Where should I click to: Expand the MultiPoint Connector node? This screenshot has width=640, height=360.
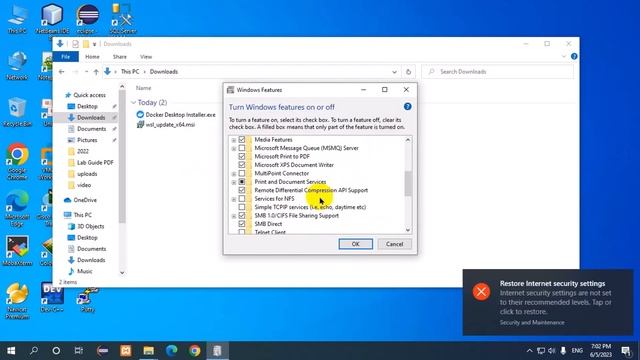click(x=234, y=174)
